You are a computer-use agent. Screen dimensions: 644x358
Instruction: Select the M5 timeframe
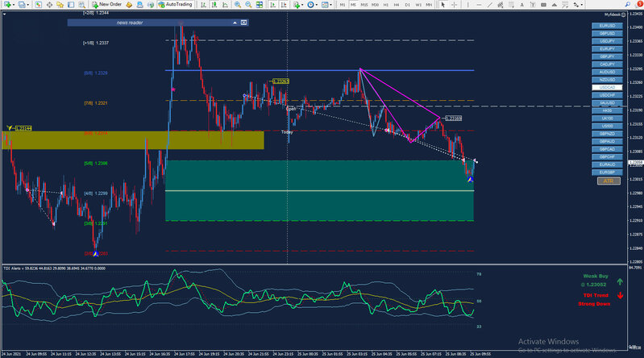(x=353, y=5)
